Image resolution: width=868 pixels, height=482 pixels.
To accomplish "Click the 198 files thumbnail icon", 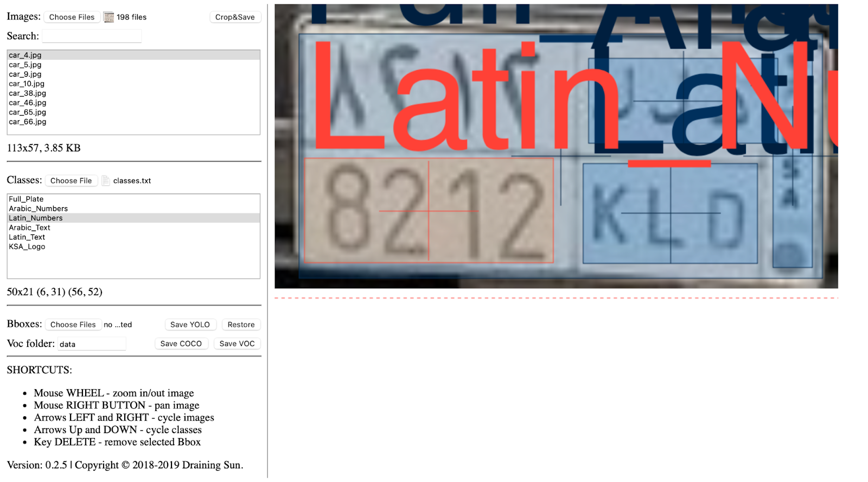I will [x=108, y=17].
